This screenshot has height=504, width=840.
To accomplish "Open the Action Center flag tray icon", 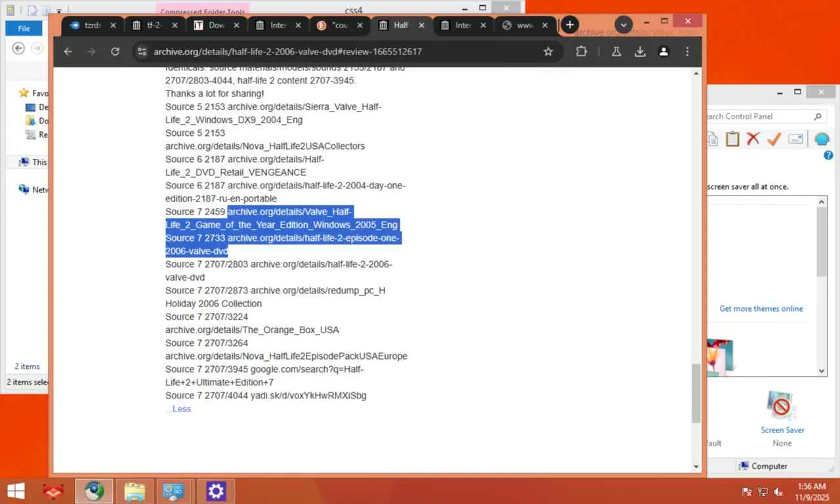I will [747, 492].
